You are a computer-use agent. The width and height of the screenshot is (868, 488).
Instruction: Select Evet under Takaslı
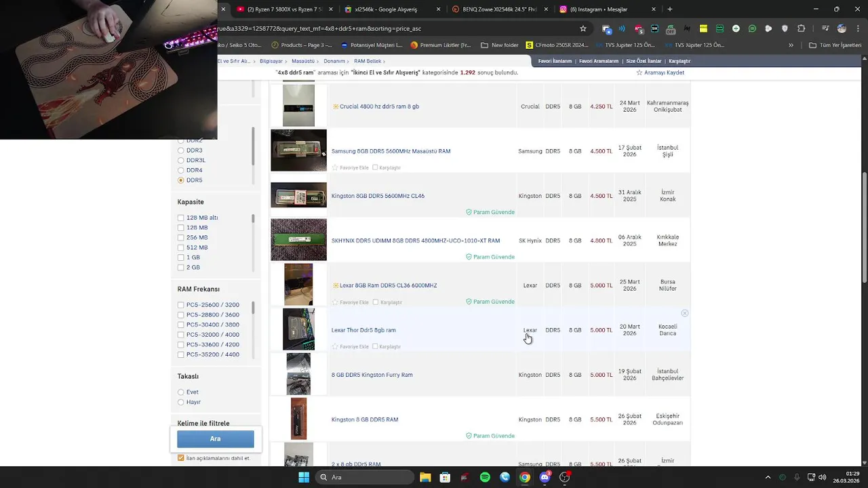pos(180,392)
